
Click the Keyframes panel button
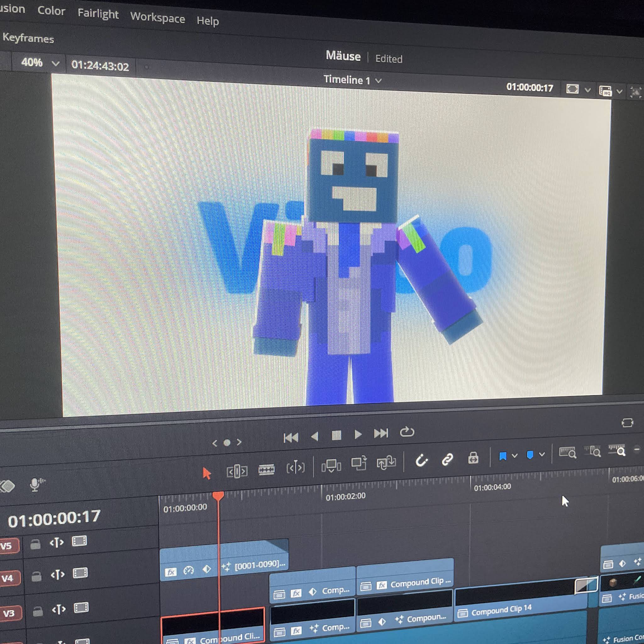(x=28, y=38)
